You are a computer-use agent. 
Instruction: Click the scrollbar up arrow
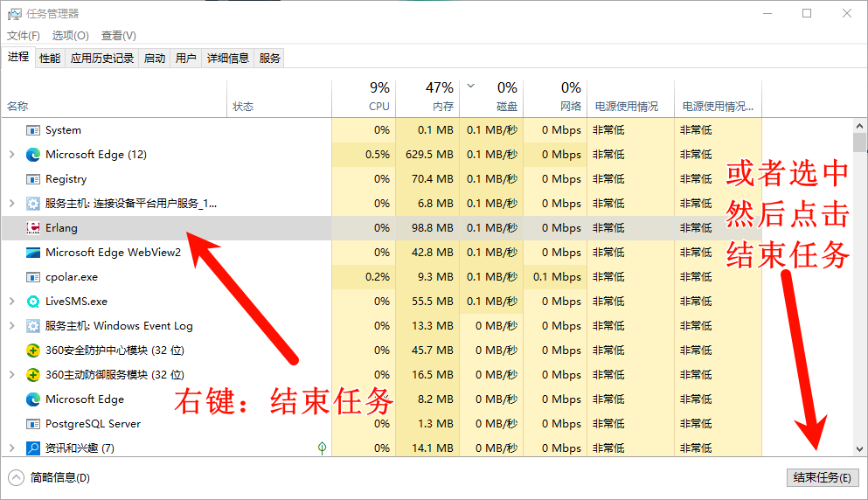click(859, 126)
